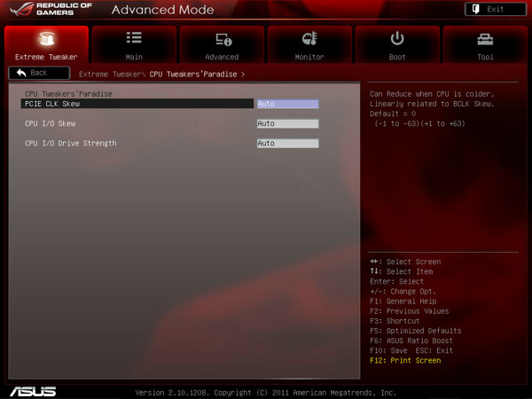The image size is (532, 399).
Task: Click the Monitor tab's gauge icon
Action: pos(309,39)
